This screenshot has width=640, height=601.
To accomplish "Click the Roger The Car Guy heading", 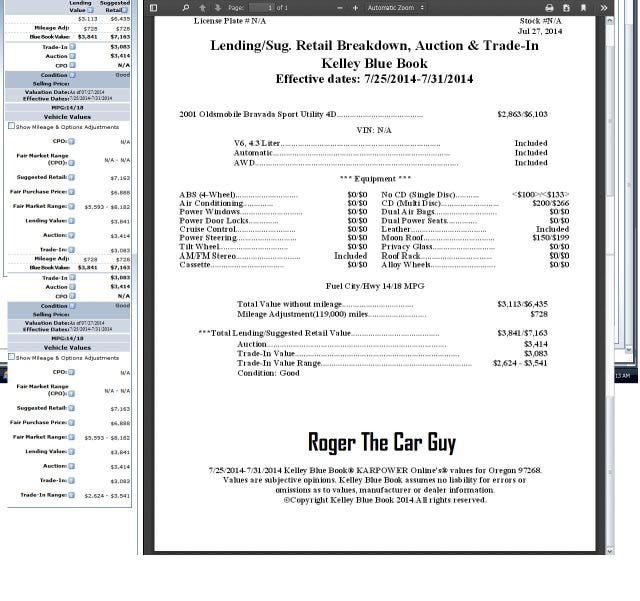I will coord(381,442).
